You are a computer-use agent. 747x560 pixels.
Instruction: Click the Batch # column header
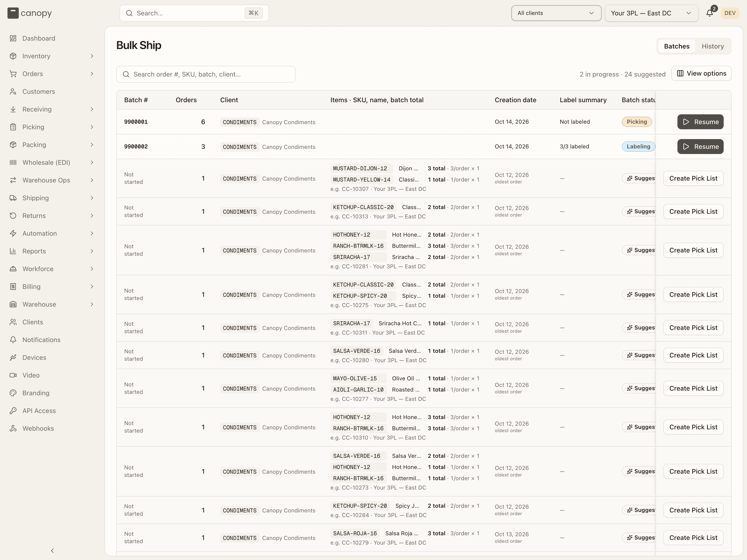[x=136, y=100]
